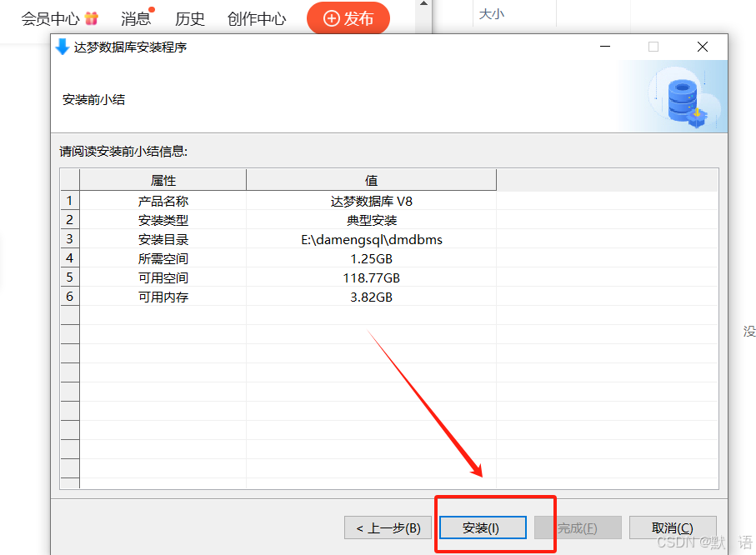The height and width of the screenshot is (555, 756).
Task: Select the 达梦数据库 V8 value cell
Action: 371,201
